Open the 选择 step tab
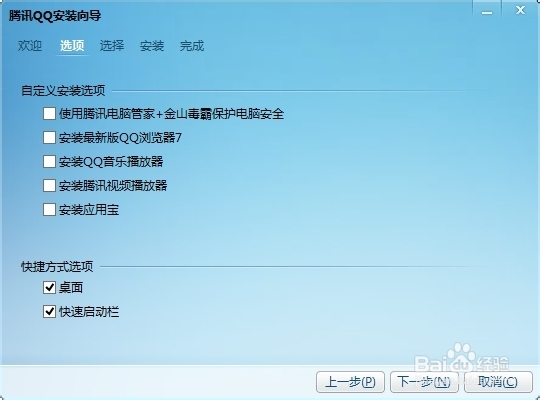Viewport: 540px width, 400px height. (112, 45)
